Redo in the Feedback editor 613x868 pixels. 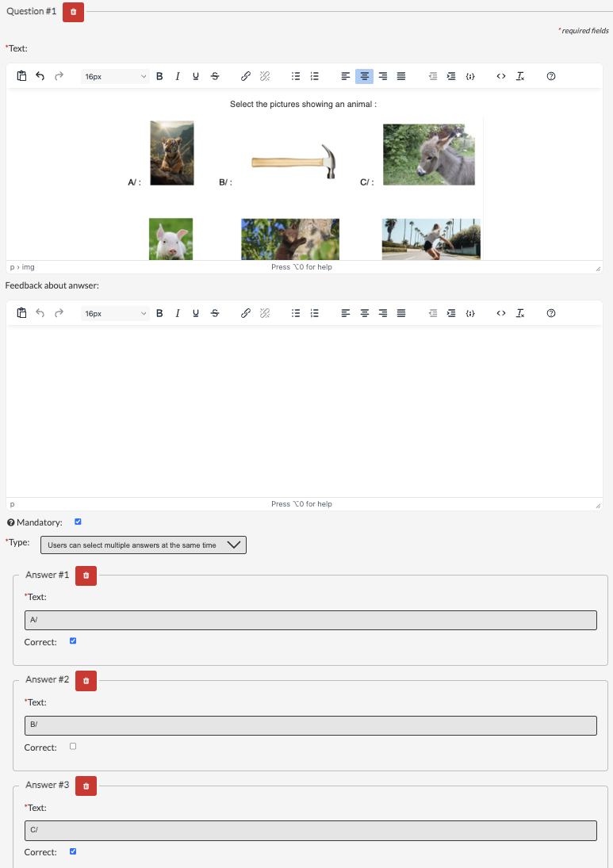pyautogui.click(x=59, y=313)
